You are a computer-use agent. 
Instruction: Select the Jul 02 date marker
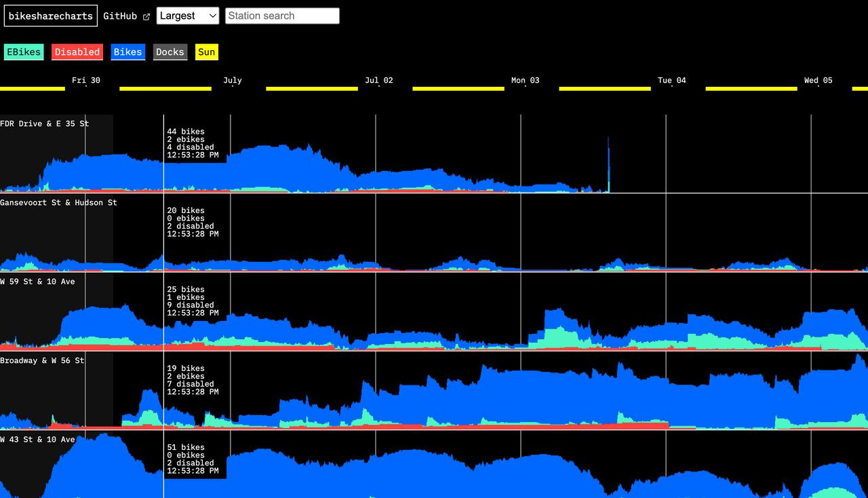click(x=379, y=80)
